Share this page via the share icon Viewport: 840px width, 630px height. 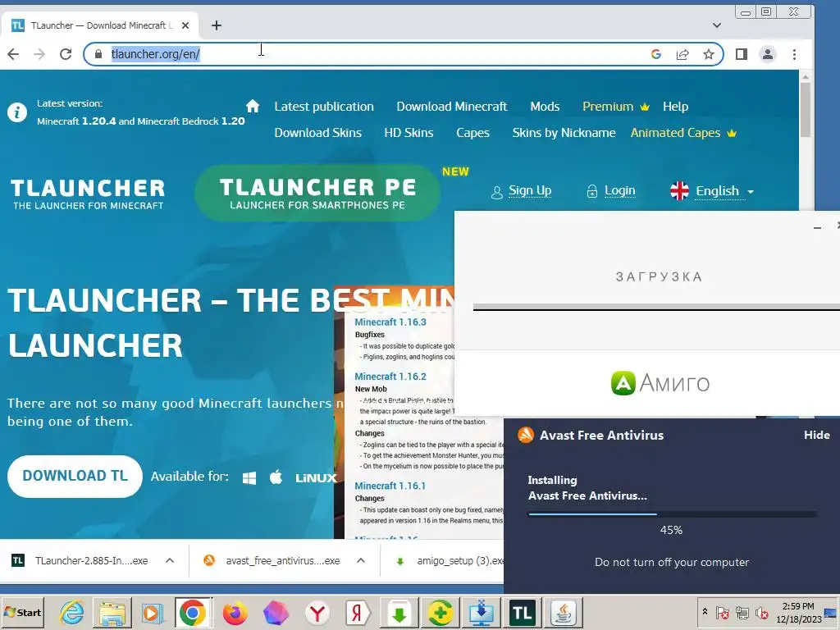coord(682,54)
